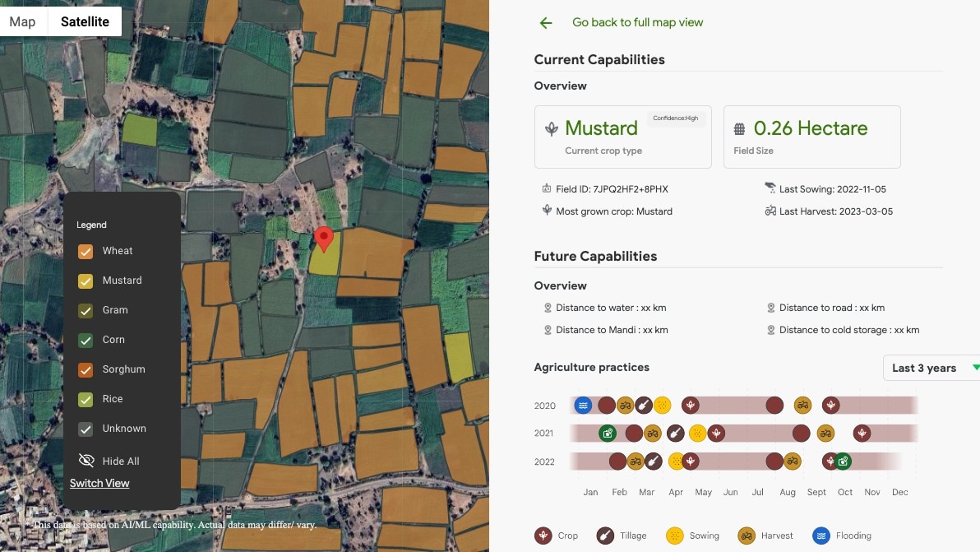Toggle the Unknown crop checkbox

tap(86, 429)
